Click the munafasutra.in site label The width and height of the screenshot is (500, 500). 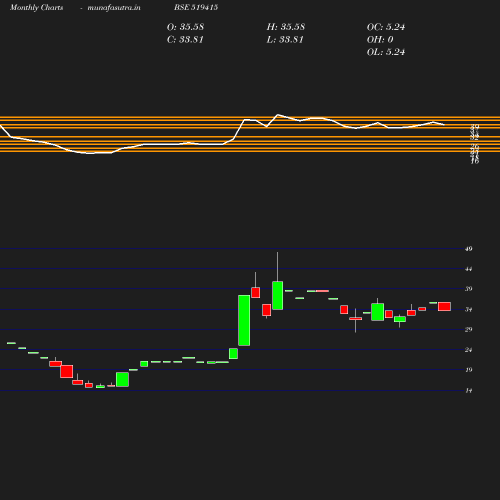[x=114, y=7]
